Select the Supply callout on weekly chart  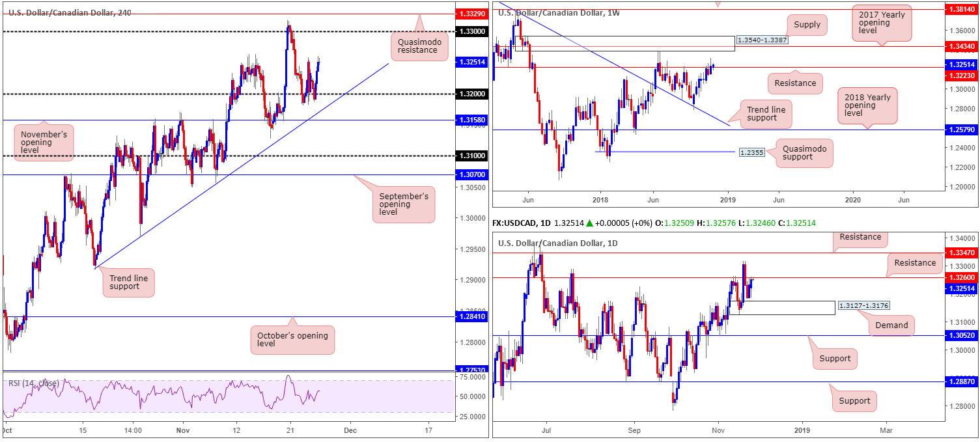807,25
